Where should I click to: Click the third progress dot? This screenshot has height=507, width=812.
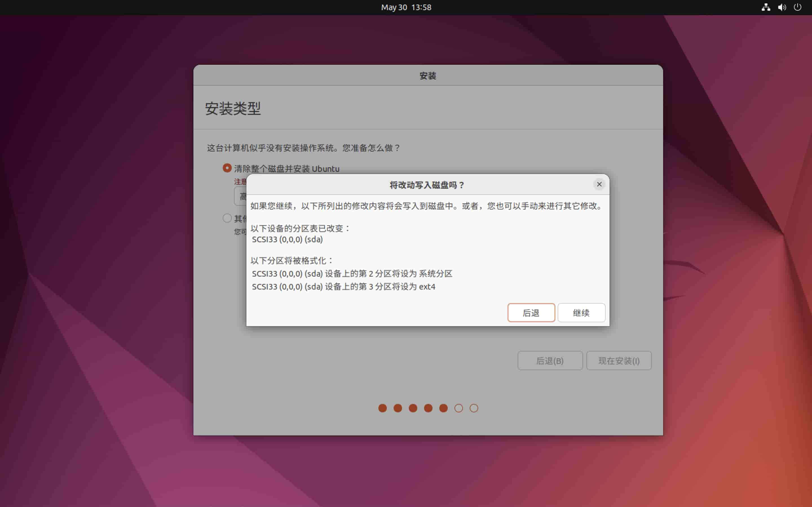click(413, 408)
